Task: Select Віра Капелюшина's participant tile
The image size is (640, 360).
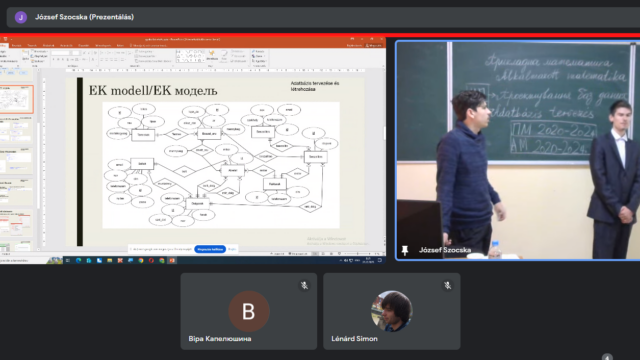Action: point(249,311)
